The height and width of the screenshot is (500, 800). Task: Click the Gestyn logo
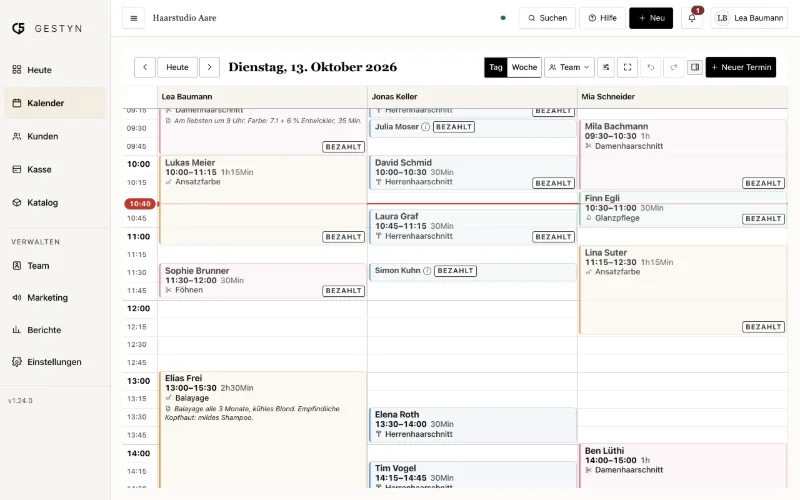47,28
